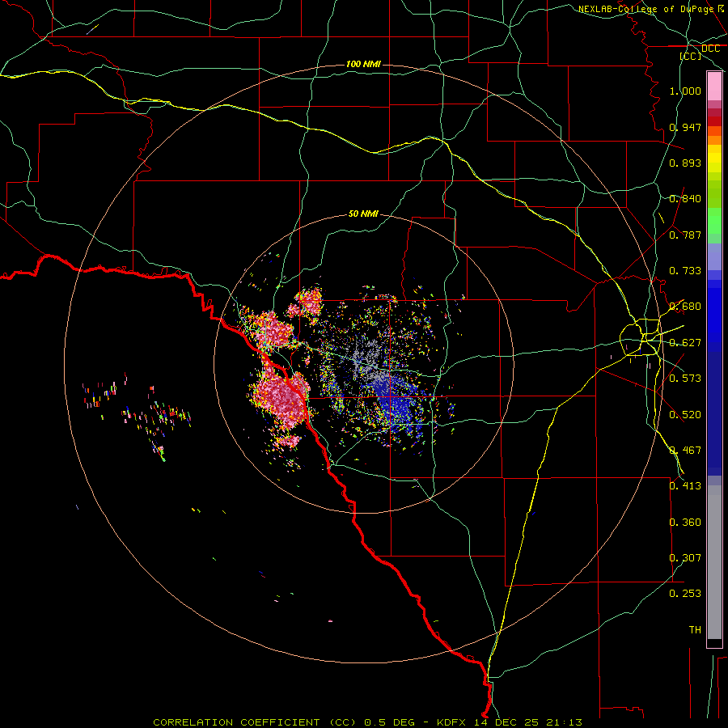728x728 pixels.
Task: Click the gray bottom segment of color bar
Action: [714, 562]
